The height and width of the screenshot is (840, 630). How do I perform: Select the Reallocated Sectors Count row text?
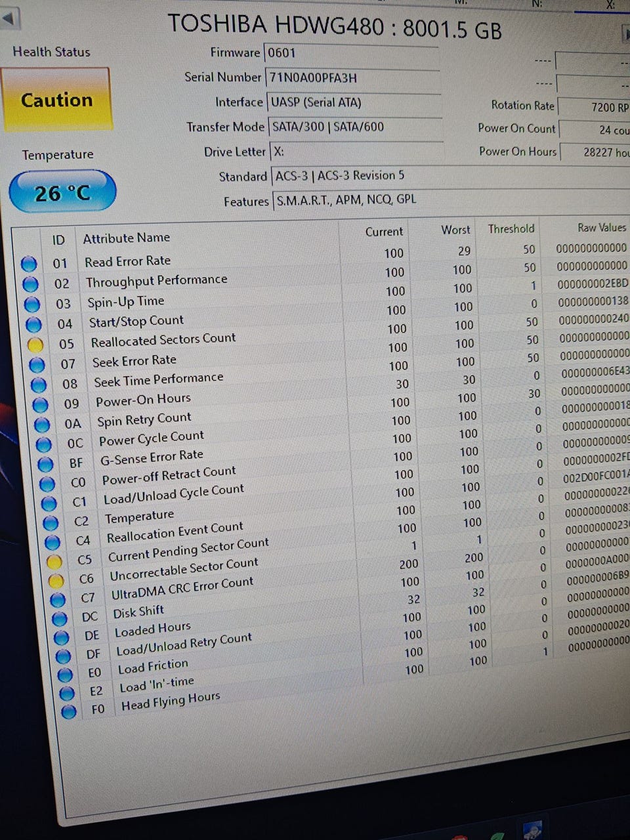pyautogui.click(x=163, y=341)
